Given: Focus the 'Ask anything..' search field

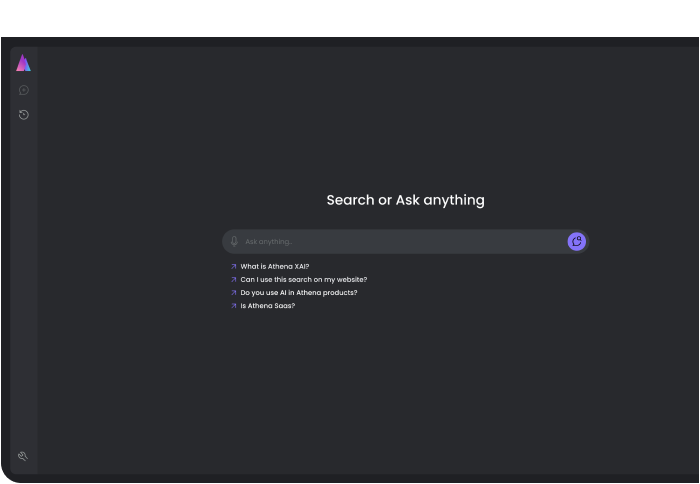Looking at the screenshot, I should (x=405, y=242).
